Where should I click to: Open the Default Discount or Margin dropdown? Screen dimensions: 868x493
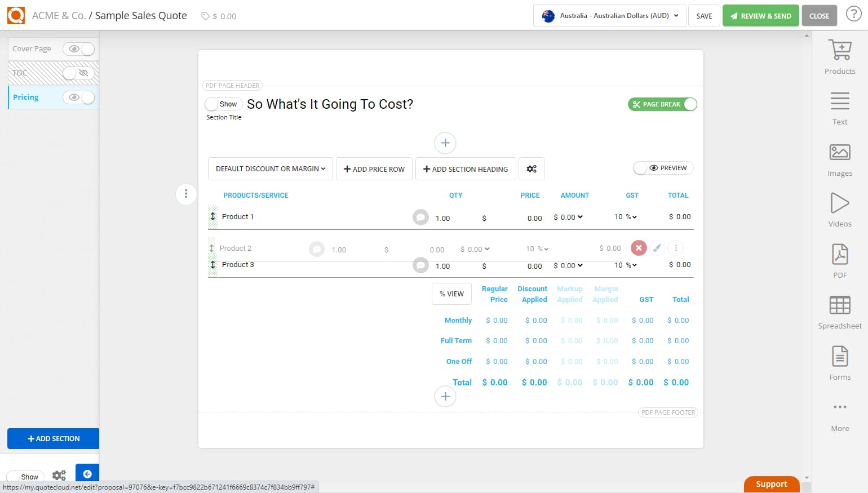click(x=270, y=168)
